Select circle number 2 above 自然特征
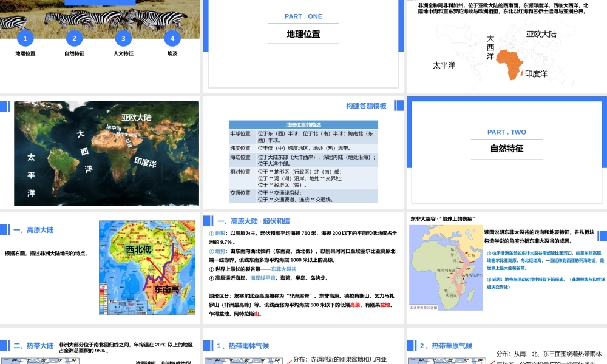Viewport: 607px width, 364px height. 74,39
